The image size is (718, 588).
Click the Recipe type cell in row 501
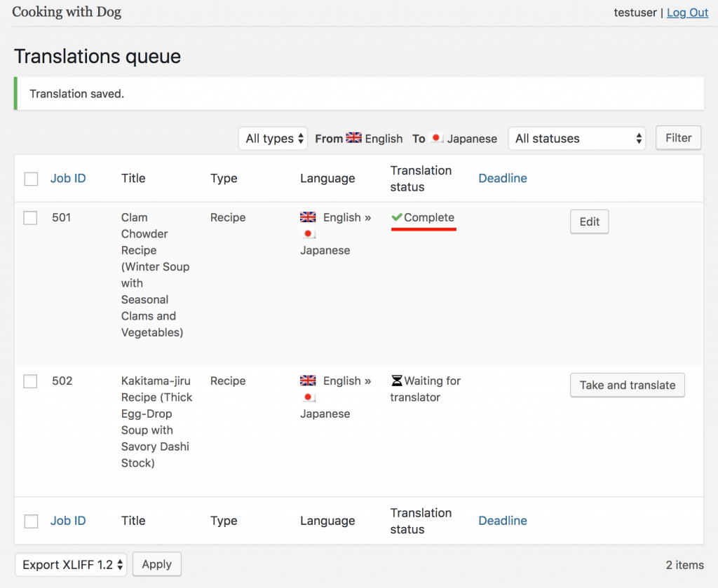pyautogui.click(x=228, y=217)
